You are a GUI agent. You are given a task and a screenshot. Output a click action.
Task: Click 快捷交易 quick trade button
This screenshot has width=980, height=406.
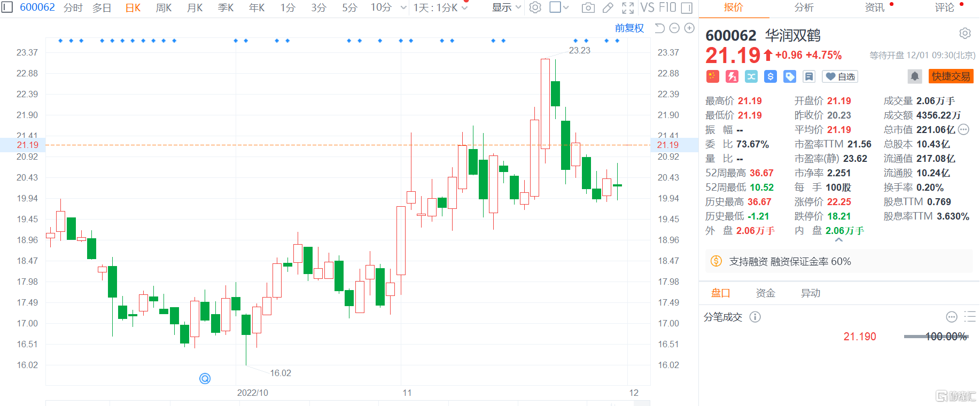tap(951, 76)
